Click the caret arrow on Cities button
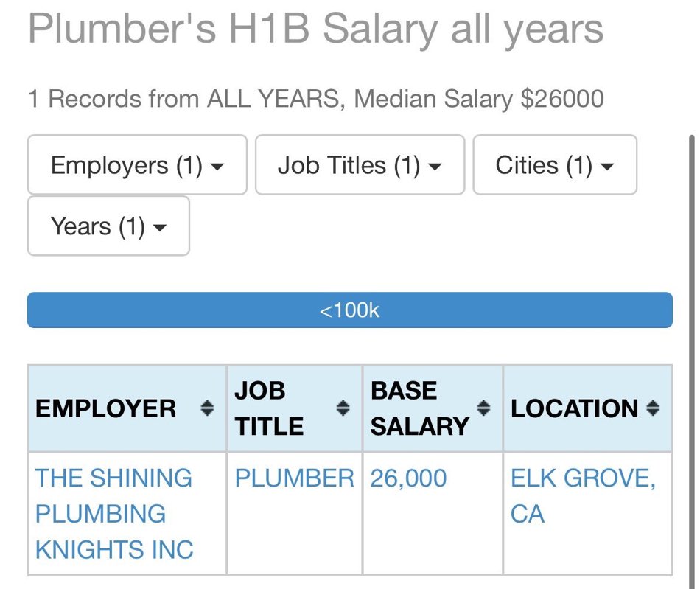The image size is (700, 589). click(x=607, y=167)
